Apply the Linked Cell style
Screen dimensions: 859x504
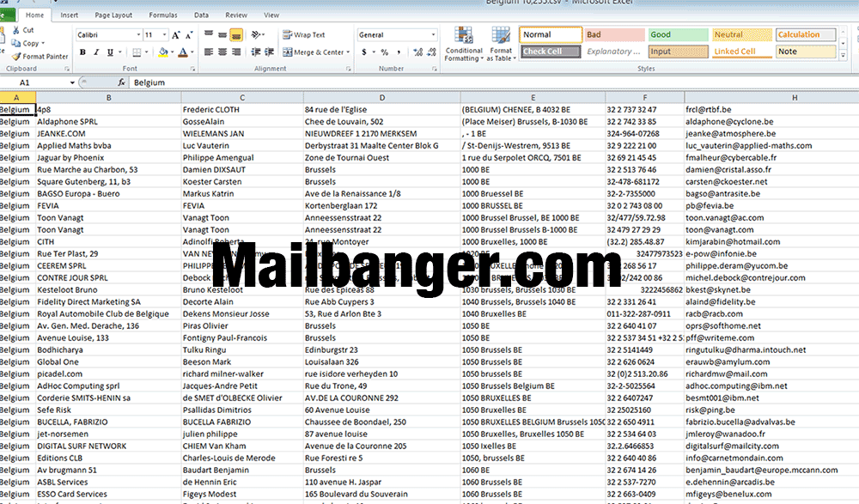(742, 52)
